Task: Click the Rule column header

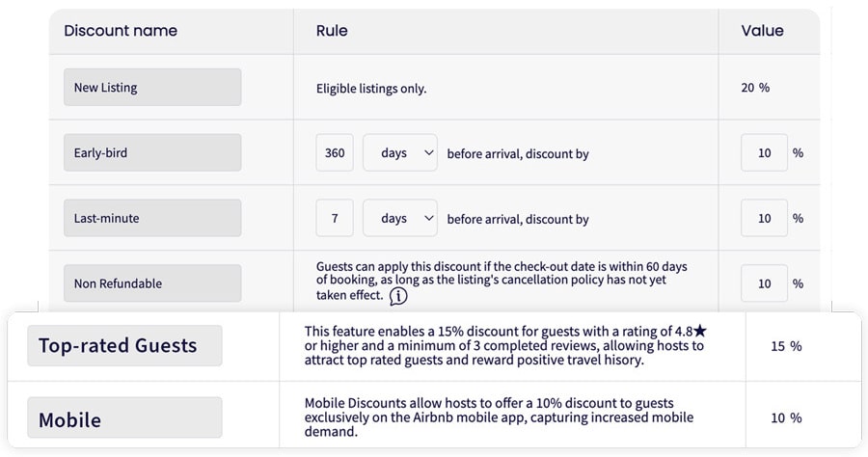Action: pyautogui.click(x=332, y=31)
